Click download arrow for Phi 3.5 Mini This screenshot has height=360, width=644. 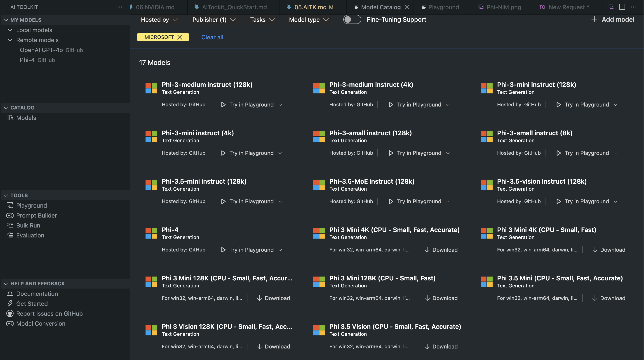pyautogui.click(x=595, y=298)
